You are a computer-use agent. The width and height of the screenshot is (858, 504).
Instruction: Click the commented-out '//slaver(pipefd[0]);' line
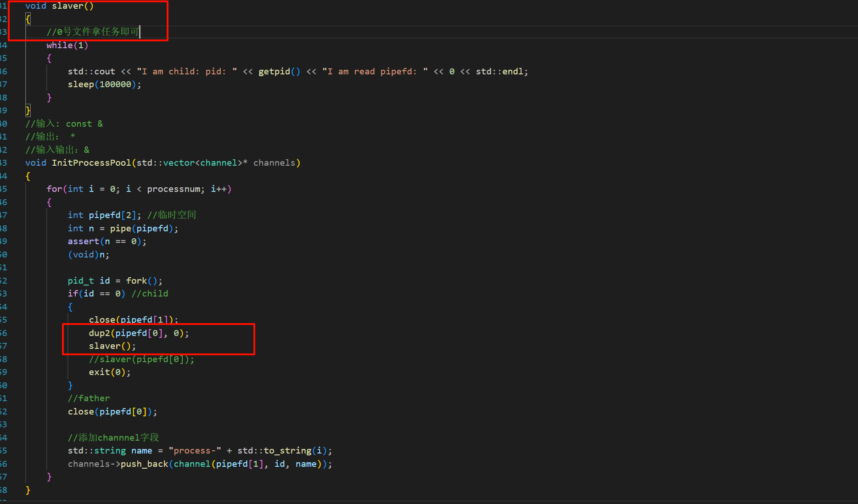[141, 359]
